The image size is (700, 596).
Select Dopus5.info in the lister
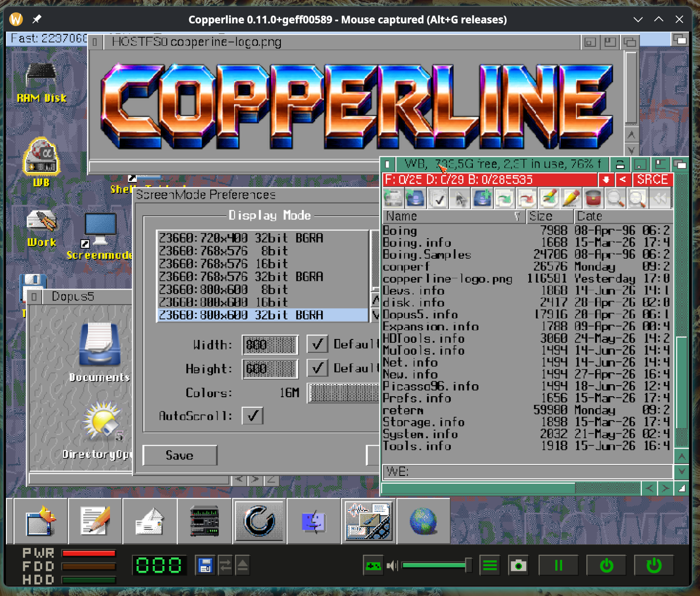(527, 315)
